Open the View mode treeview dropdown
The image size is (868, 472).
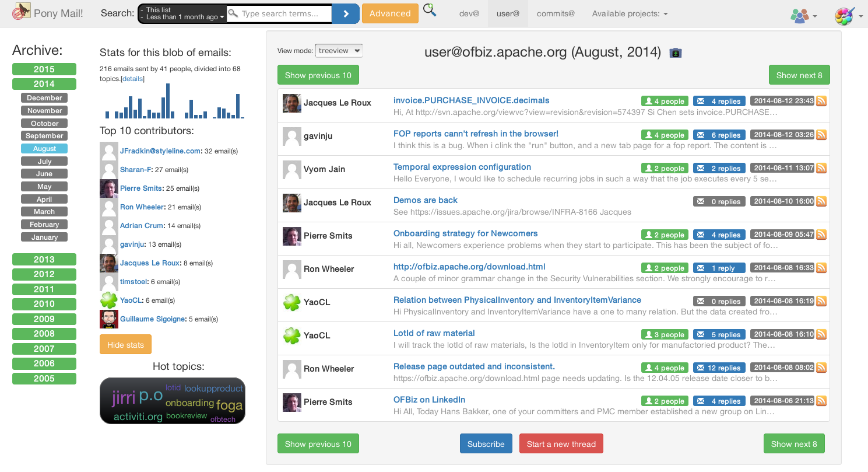coord(339,51)
